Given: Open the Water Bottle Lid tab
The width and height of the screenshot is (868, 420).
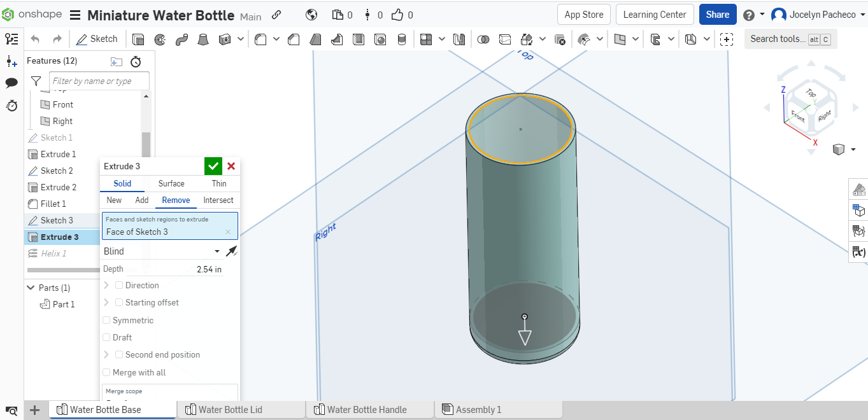Looking at the screenshot, I should (x=231, y=410).
